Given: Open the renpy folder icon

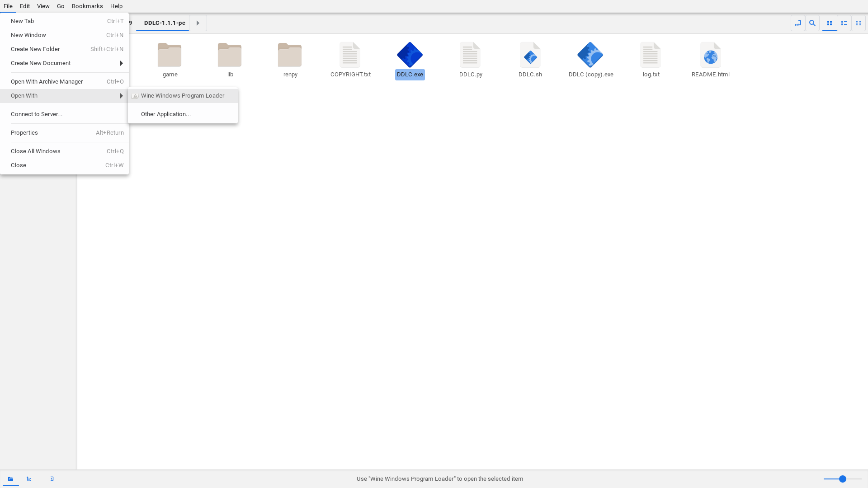Looking at the screenshot, I should [x=290, y=55].
